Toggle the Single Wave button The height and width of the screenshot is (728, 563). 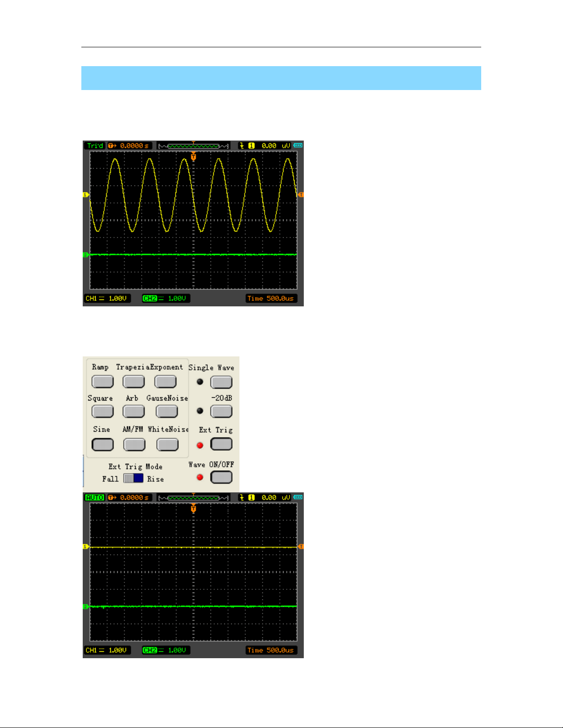point(222,382)
